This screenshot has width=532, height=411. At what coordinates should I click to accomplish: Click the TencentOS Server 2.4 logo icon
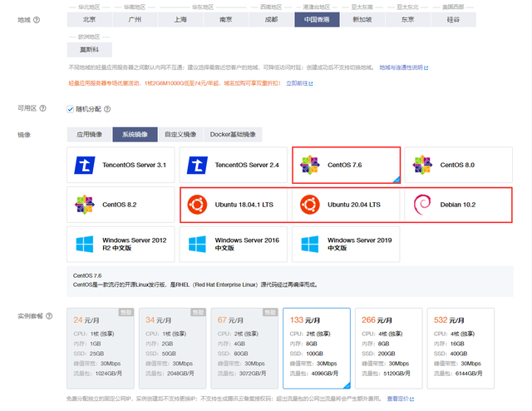coord(197,165)
